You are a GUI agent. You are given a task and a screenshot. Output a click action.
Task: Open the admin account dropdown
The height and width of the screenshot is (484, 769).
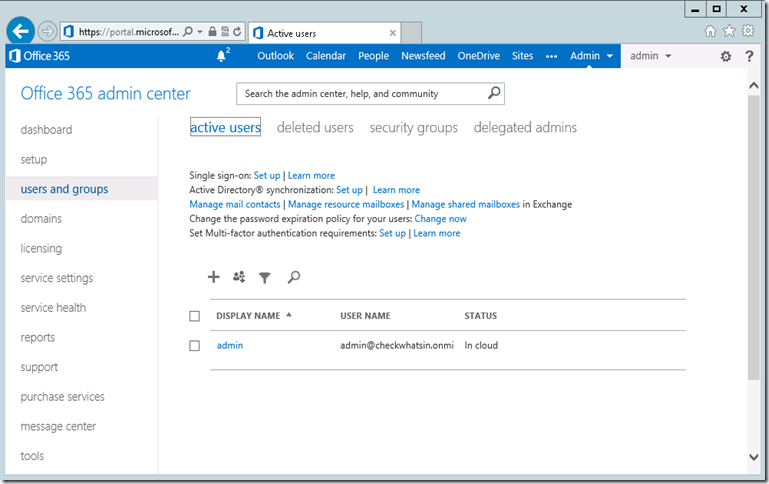(x=650, y=56)
